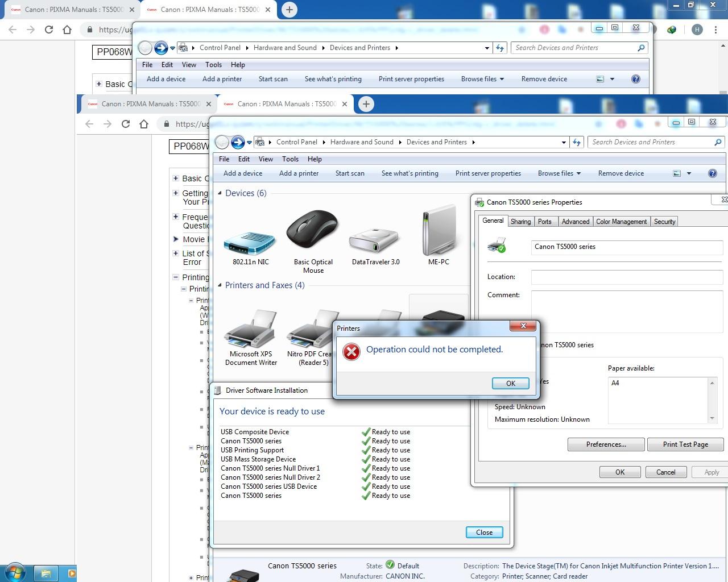Reload the page in the front browser window
728x582 pixels.
[126, 124]
